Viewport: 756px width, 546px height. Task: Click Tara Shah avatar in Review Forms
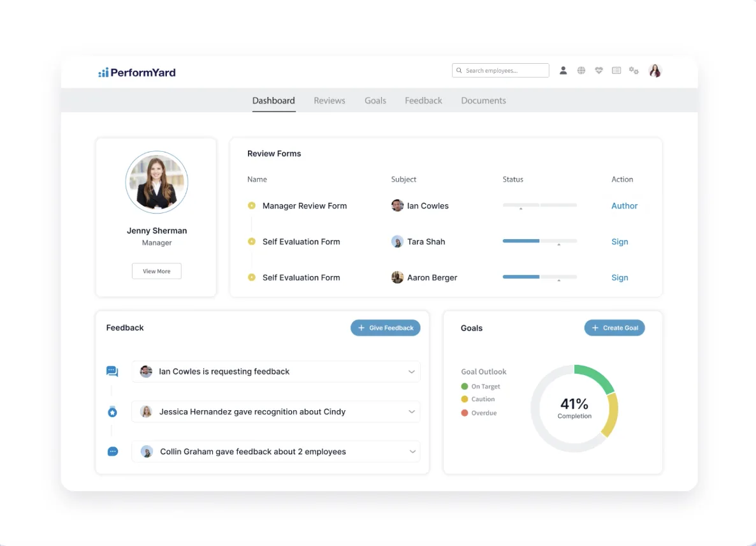pyautogui.click(x=397, y=241)
